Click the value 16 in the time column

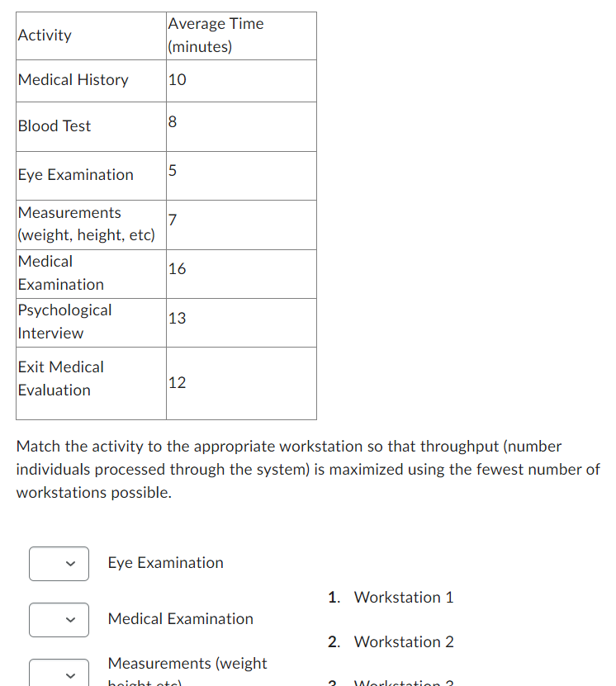click(178, 269)
